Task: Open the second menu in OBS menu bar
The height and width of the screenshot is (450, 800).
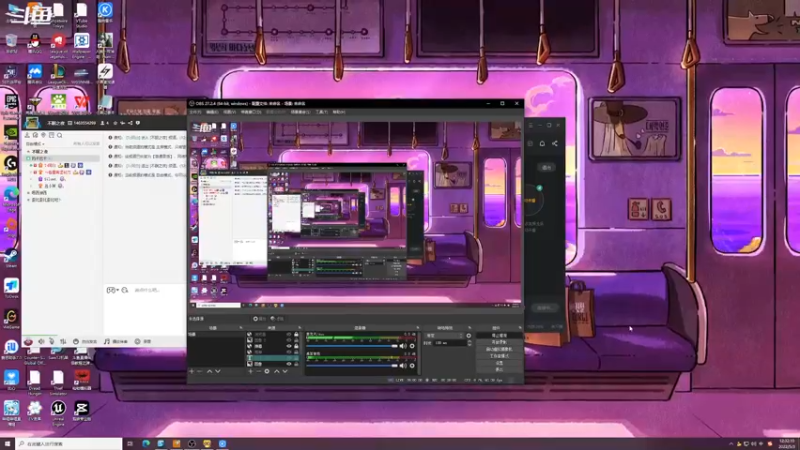Action: click(x=212, y=112)
